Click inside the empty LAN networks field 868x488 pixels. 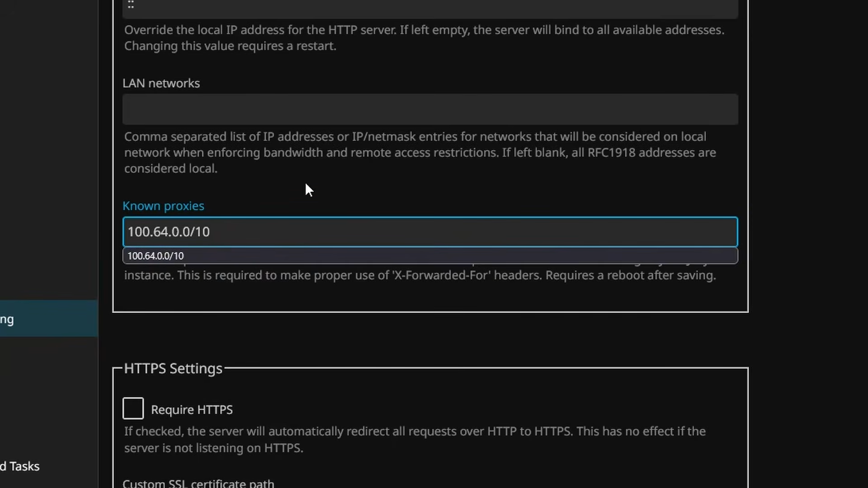429,109
